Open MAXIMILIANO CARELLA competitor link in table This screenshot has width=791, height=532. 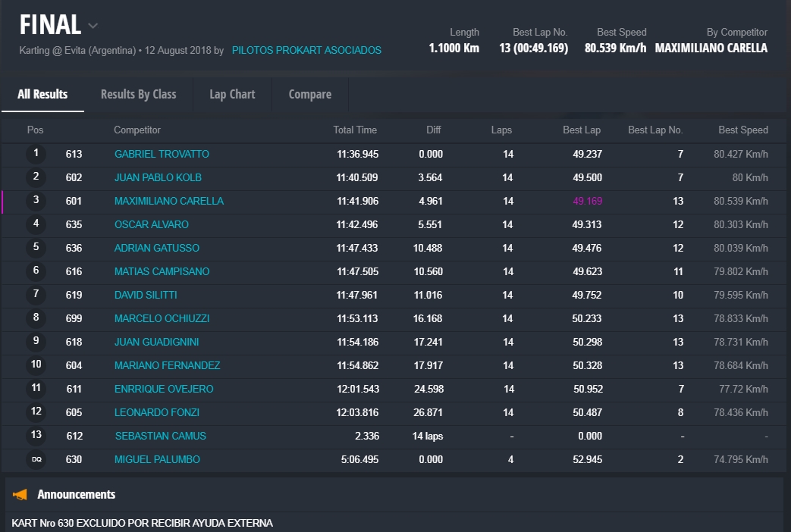(x=168, y=201)
